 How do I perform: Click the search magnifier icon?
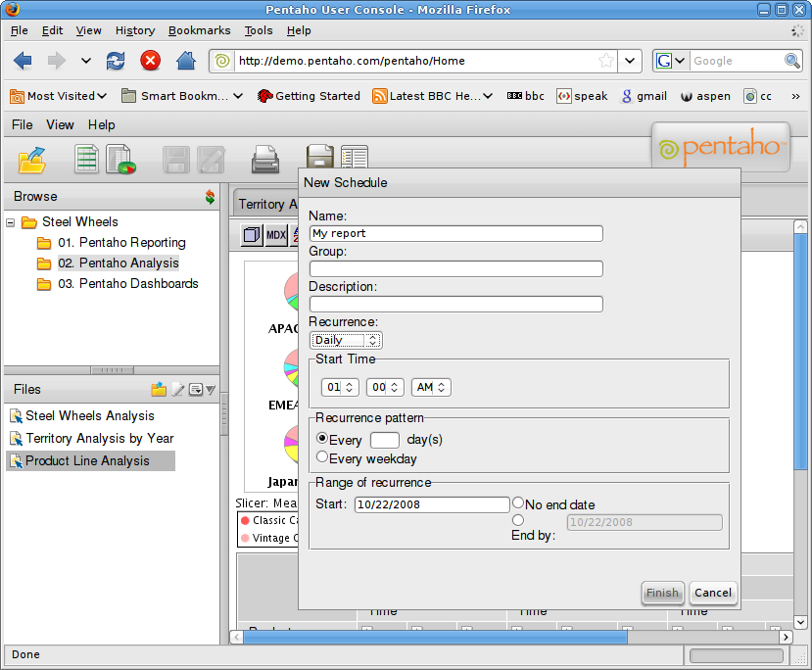point(791,61)
